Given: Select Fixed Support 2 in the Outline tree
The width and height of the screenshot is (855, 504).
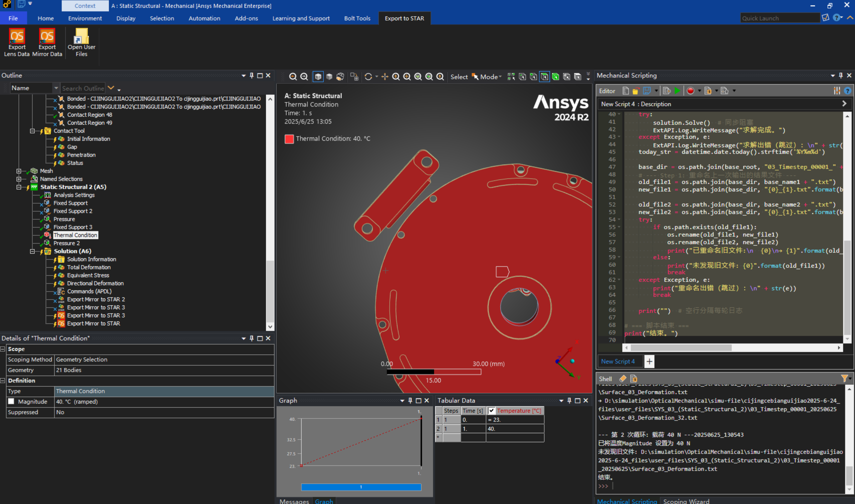Looking at the screenshot, I should (x=73, y=211).
